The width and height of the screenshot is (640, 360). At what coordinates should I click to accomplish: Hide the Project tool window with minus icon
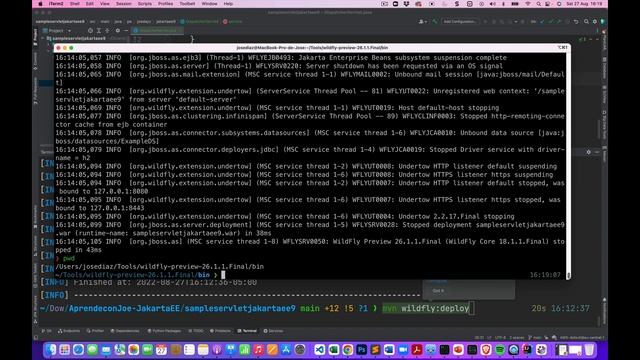point(126,31)
